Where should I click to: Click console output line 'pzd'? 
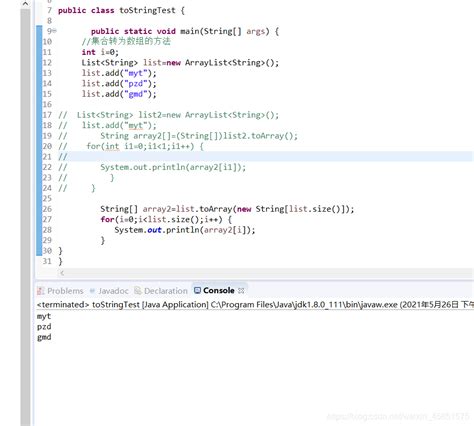(44, 327)
